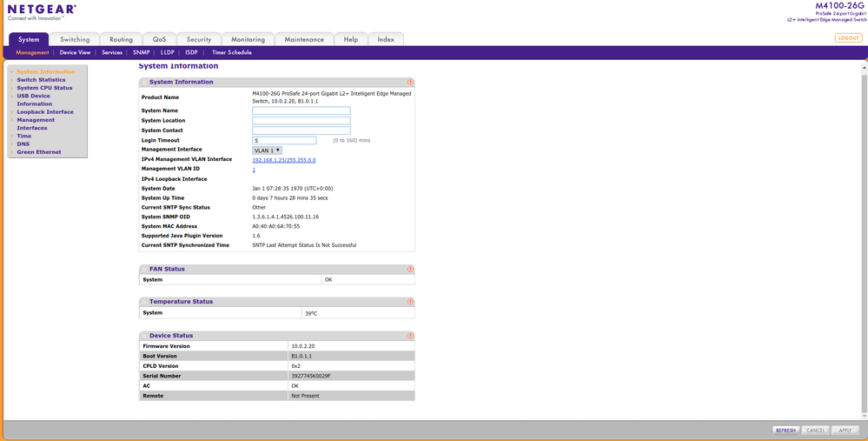Screen dimensions: 868x441
Task: Open Device View submenu item
Action: tap(75, 52)
